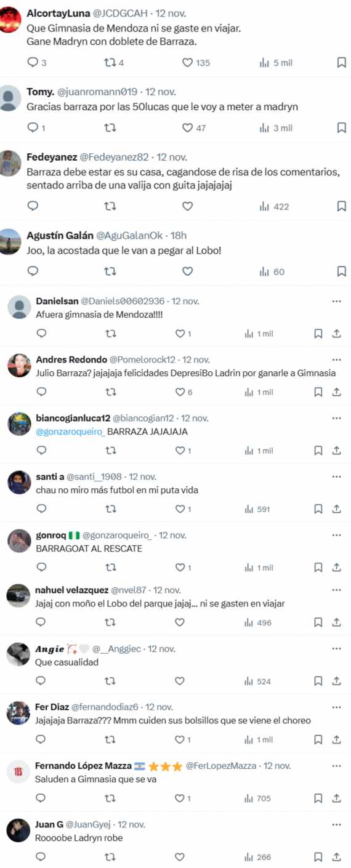Open the @gonzaroqueiro_ mention link

[x=70, y=432]
